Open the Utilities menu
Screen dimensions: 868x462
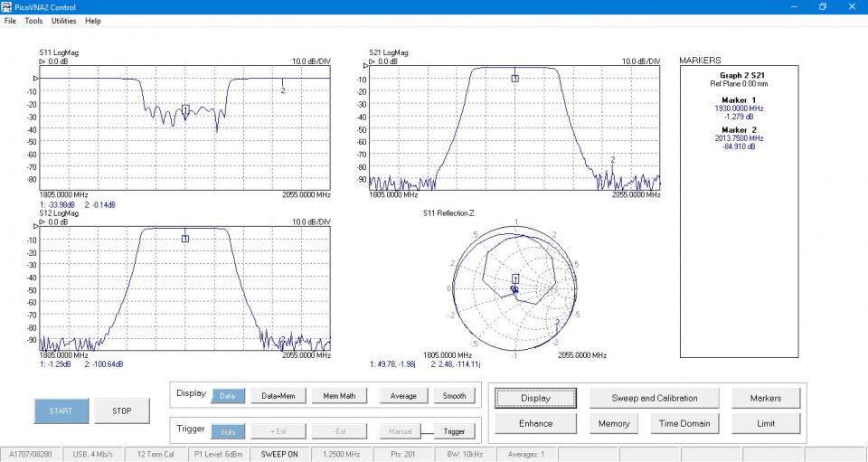tap(63, 20)
